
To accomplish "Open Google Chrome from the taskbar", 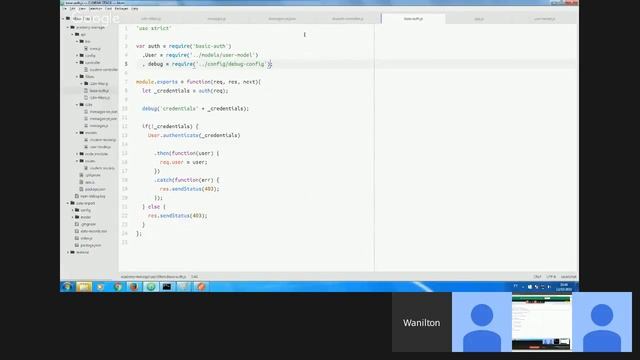I will [x=118, y=287].
